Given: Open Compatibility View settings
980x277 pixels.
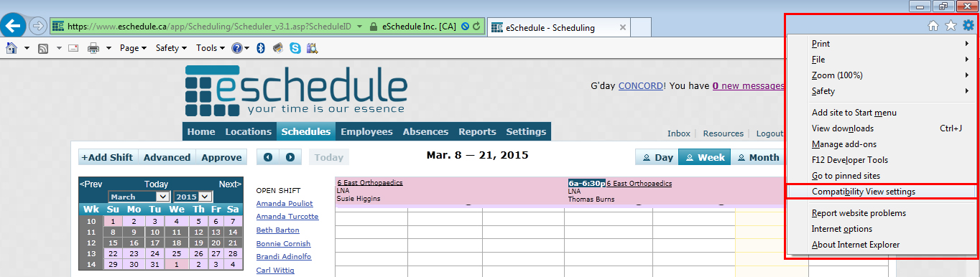Looking at the screenshot, I should pyautogui.click(x=882, y=192).
